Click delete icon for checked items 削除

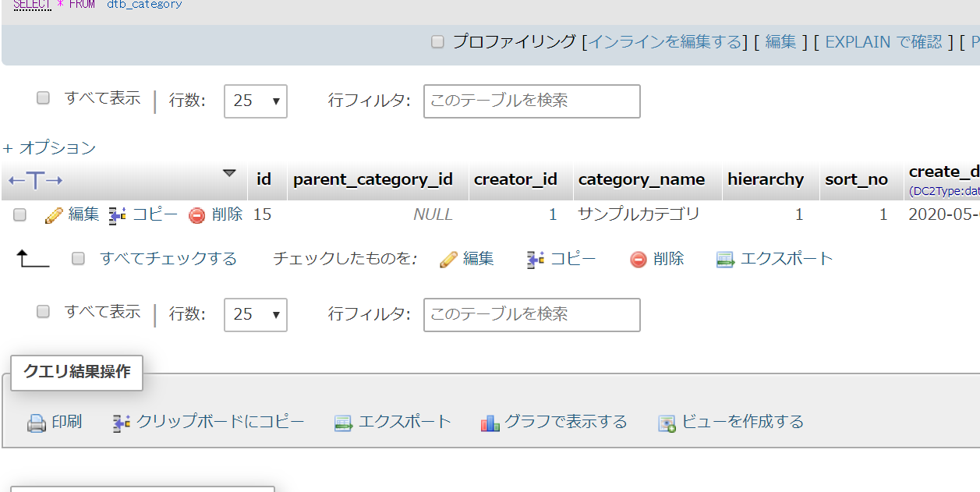pos(639,260)
